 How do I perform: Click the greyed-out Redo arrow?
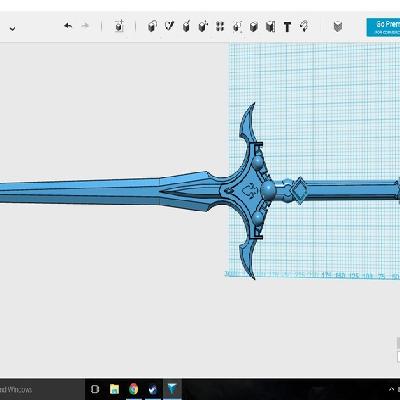pos(85,26)
